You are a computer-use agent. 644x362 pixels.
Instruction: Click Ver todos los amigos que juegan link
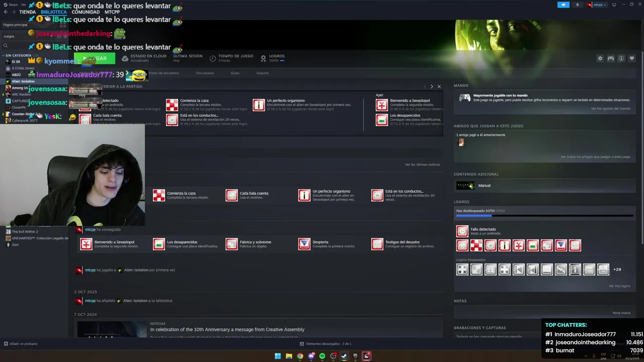(x=596, y=157)
